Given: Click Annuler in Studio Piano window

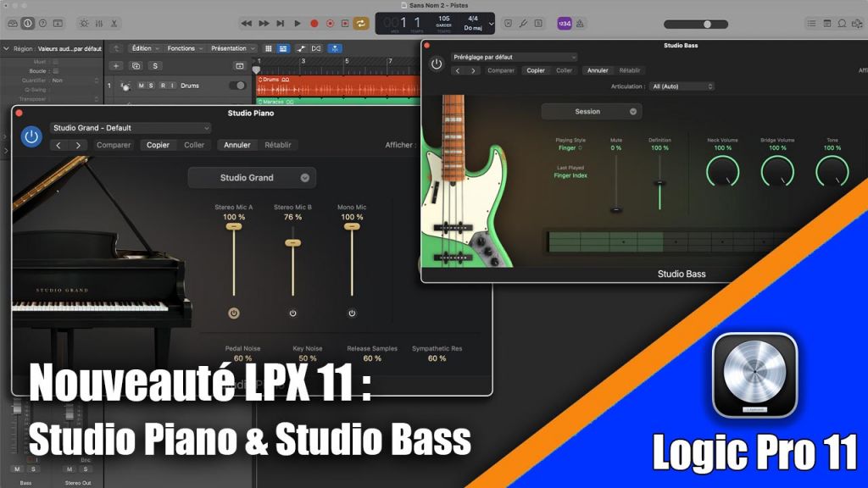Looking at the screenshot, I should (237, 145).
